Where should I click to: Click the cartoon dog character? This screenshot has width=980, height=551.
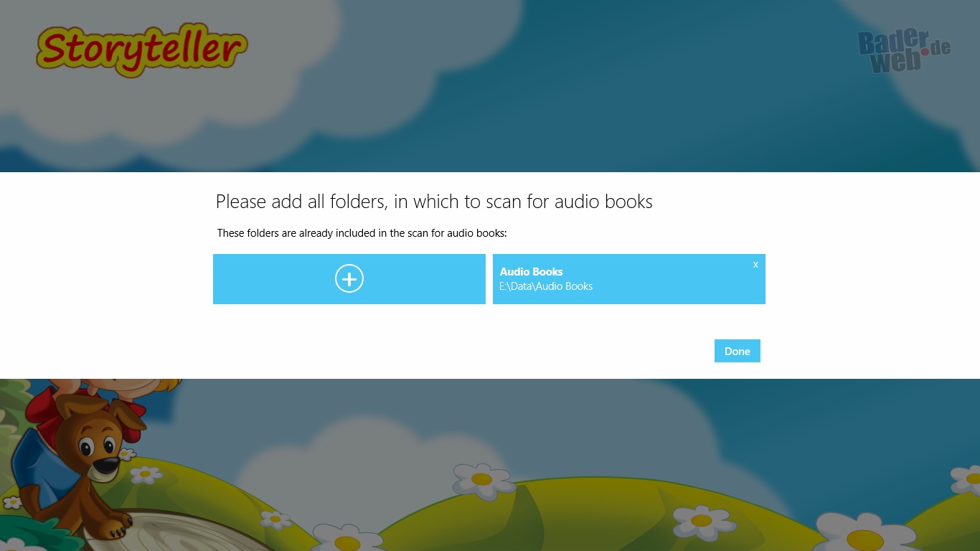pyautogui.click(x=83, y=459)
